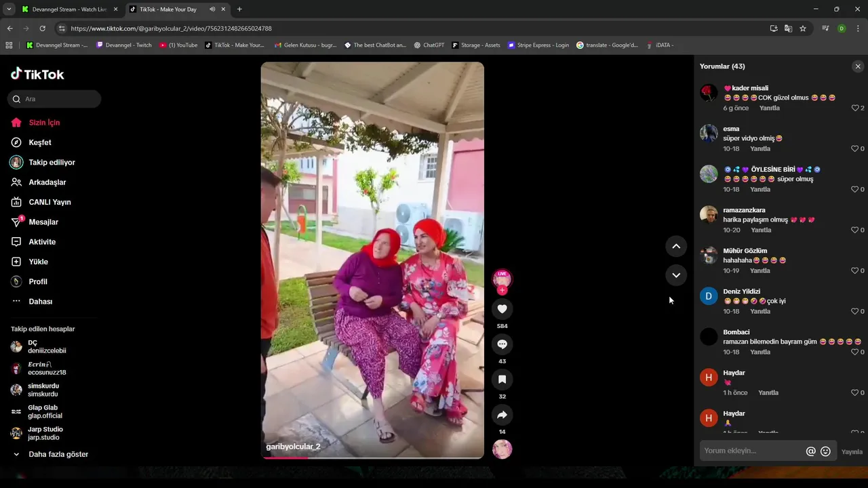This screenshot has width=868, height=488.
Task: Open tab search dropdown arrow
Action: 9,9
